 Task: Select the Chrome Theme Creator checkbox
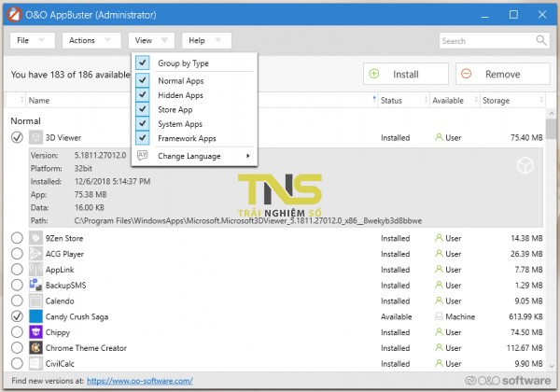17,348
